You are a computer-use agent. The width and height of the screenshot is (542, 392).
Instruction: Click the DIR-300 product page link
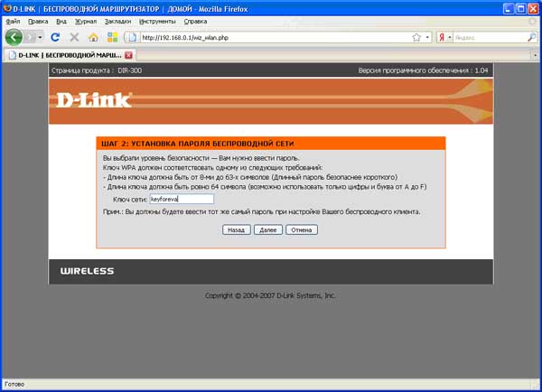point(129,70)
